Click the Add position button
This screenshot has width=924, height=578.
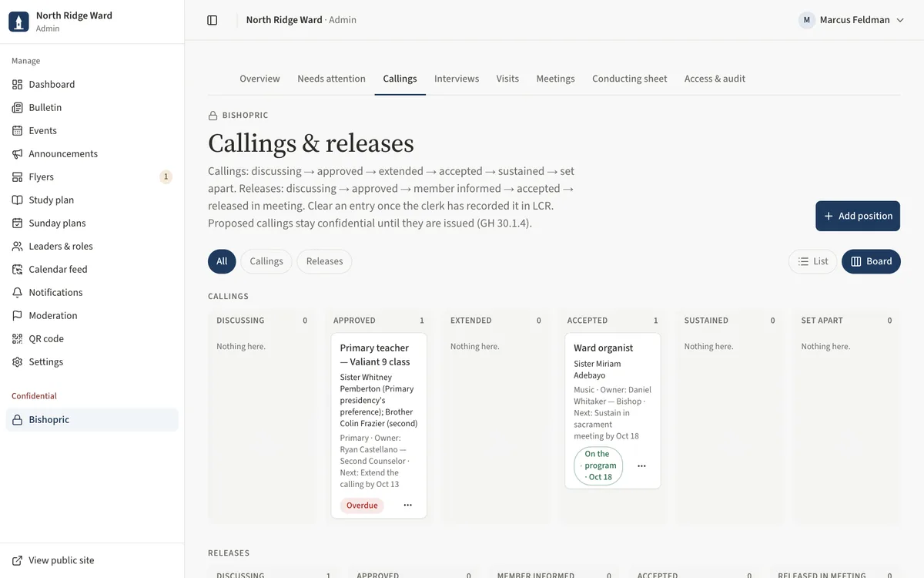858,216
